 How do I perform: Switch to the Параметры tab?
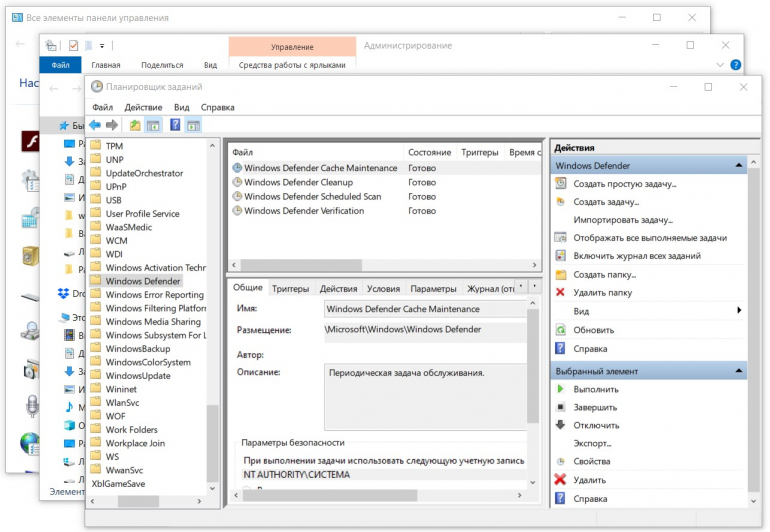click(433, 289)
